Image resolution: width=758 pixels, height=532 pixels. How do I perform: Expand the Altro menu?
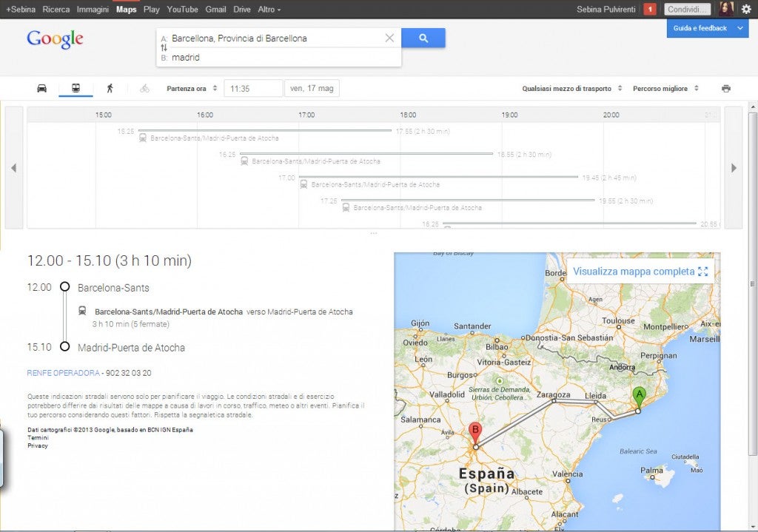[269, 9]
